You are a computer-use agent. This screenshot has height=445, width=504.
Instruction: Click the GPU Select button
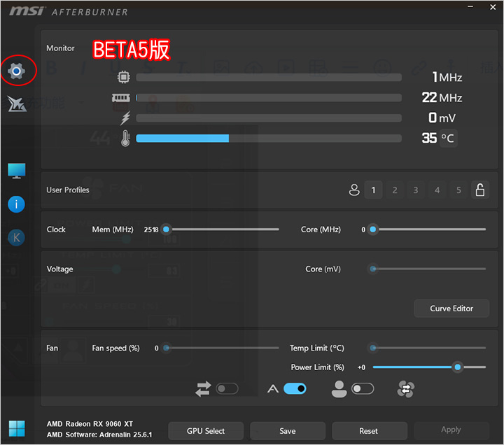coord(206,431)
